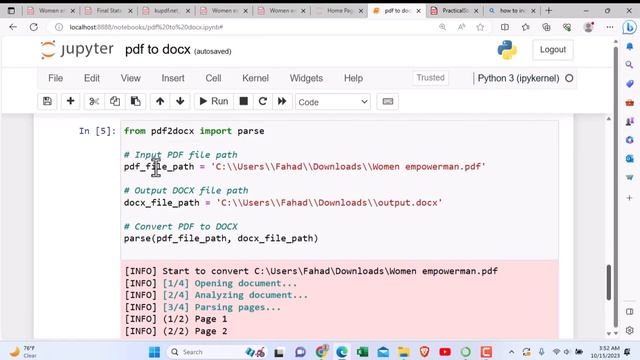Screen dimensions: 640x360
Task: Open the cell type Code dropdown
Action: (333, 102)
